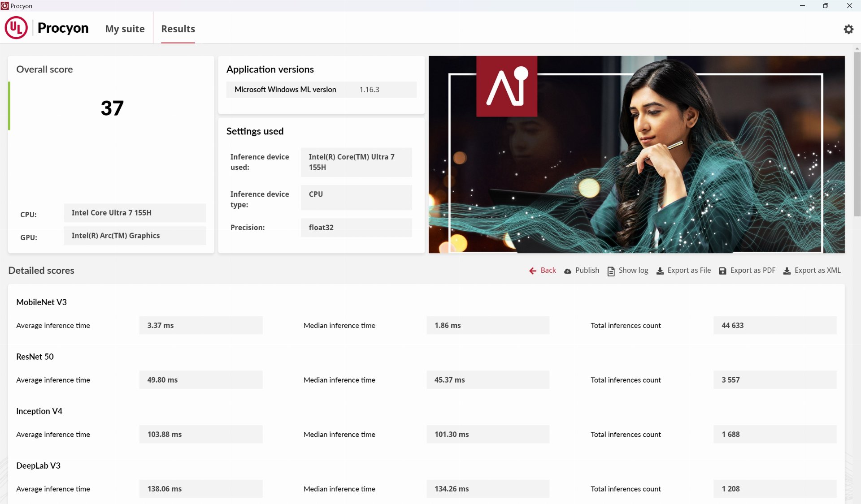The width and height of the screenshot is (861, 504).
Task: Click the Procyon title bar app icon
Action: point(5,6)
